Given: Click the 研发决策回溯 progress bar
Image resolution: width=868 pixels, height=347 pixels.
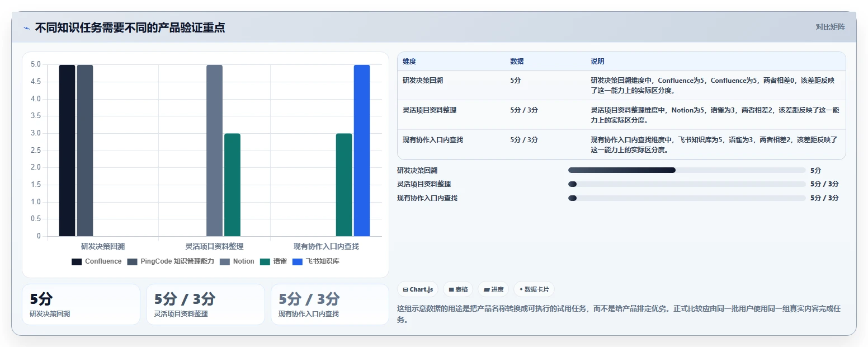Looking at the screenshot, I should point(687,170).
